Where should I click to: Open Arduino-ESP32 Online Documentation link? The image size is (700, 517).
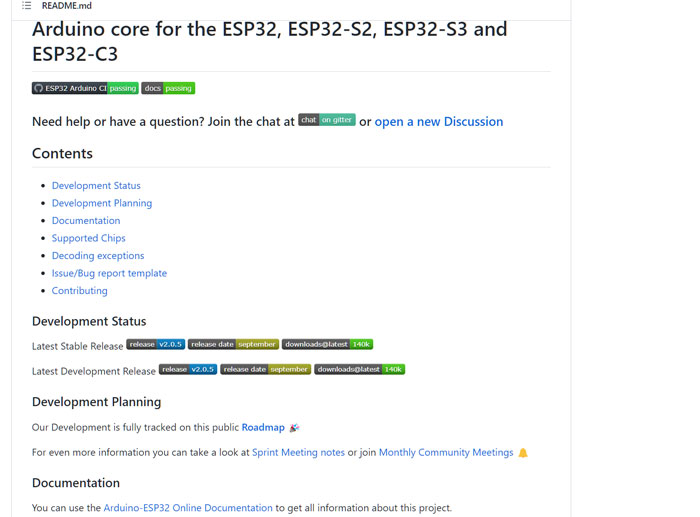coord(188,508)
